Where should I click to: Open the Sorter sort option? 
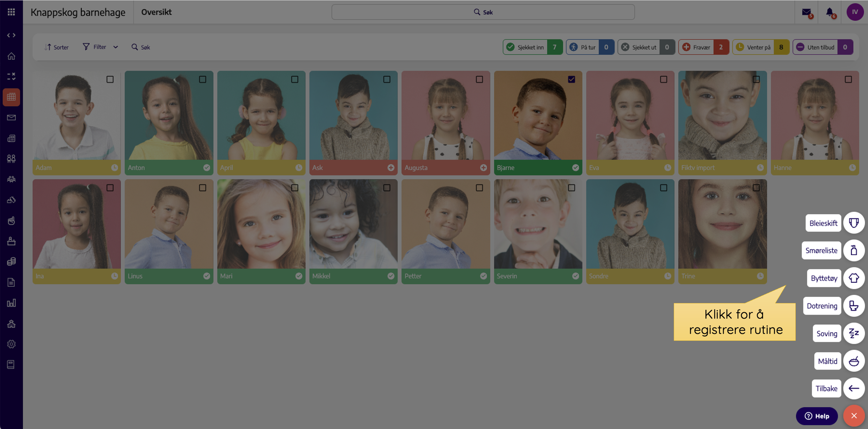click(x=57, y=47)
